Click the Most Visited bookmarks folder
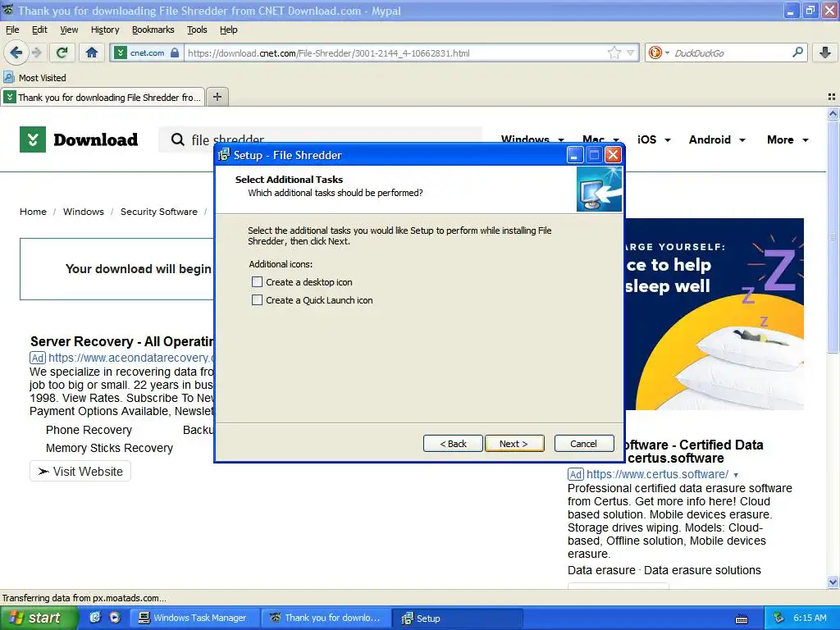Image resolution: width=840 pixels, height=630 pixels. (35, 78)
